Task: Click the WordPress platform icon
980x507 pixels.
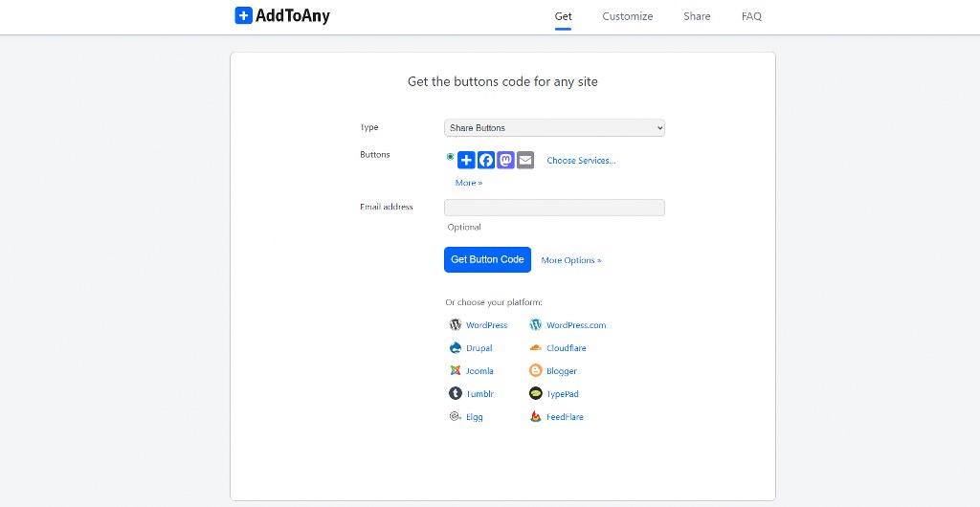Action: [455, 324]
